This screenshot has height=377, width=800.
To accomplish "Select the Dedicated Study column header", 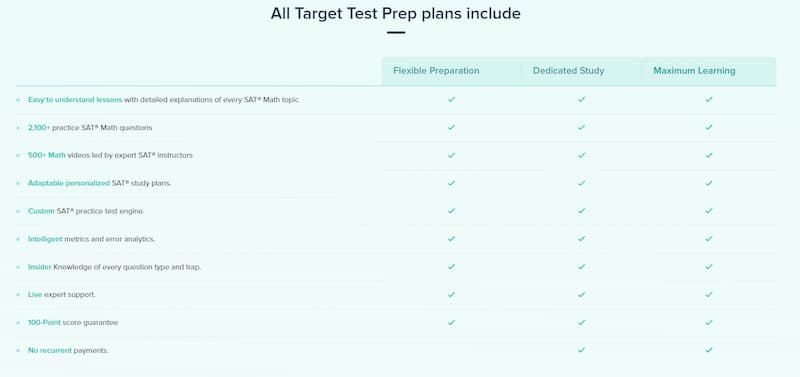I will [x=568, y=71].
